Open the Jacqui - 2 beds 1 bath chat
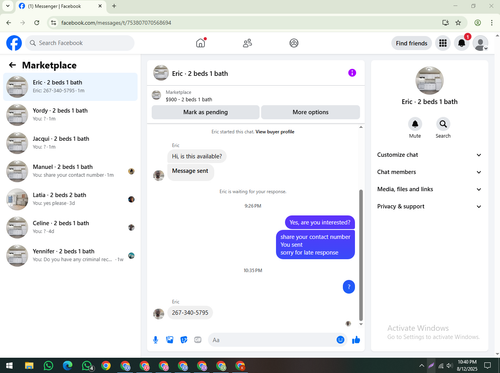The width and height of the screenshot is (500, 373). coord(70,143)
